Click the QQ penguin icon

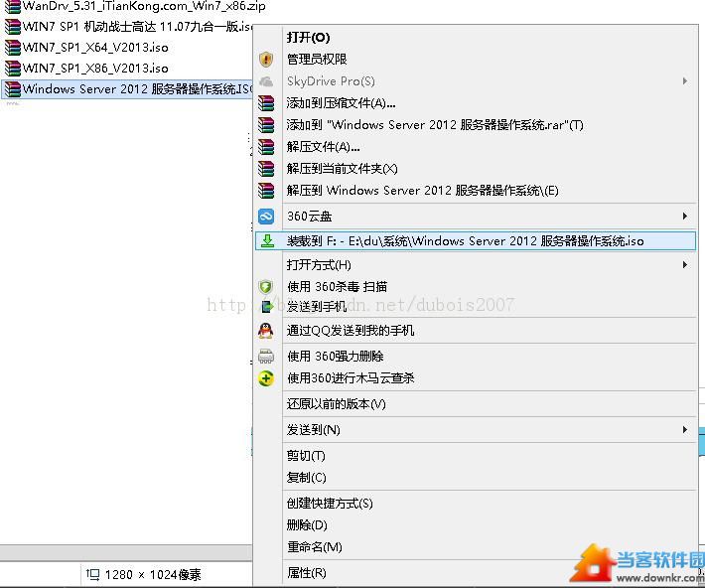(266, 331)
